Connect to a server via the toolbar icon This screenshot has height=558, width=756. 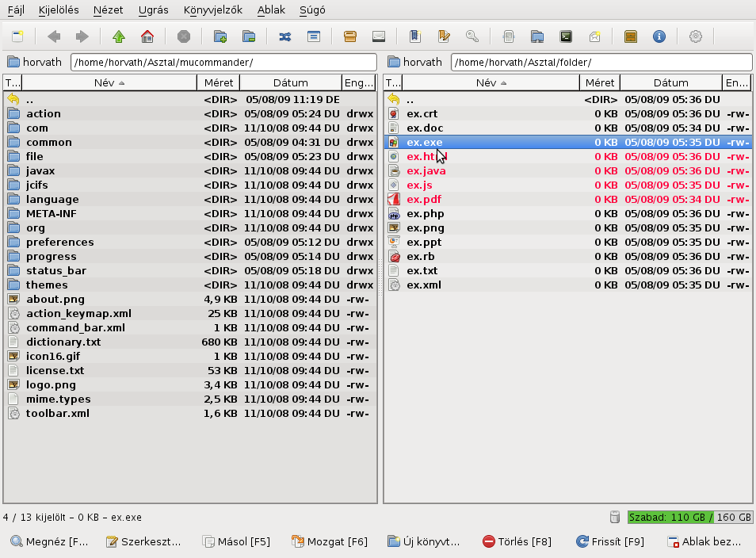508,36
